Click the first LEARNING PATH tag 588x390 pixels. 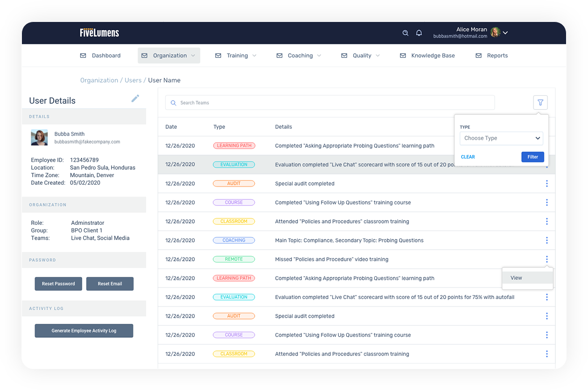234,146
